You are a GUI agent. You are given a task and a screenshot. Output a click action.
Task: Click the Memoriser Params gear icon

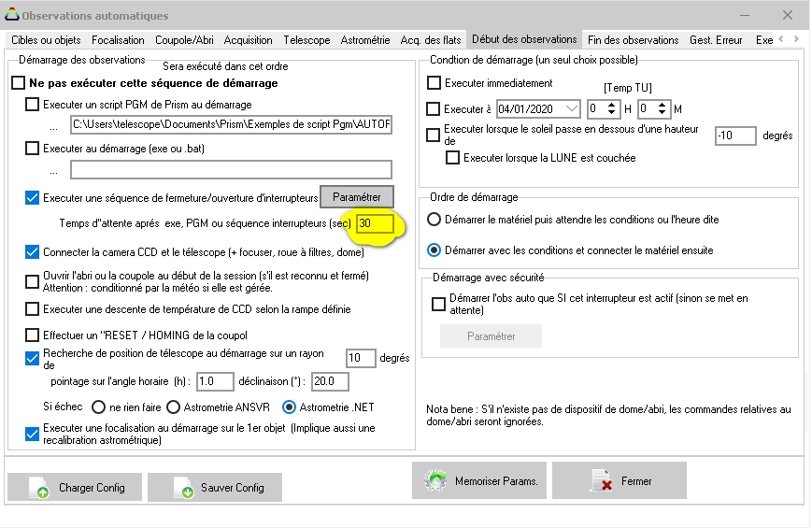click(435, 480)
